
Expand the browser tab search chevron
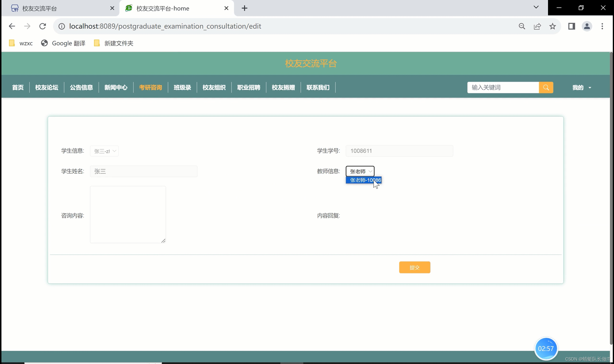coord(536,7)
